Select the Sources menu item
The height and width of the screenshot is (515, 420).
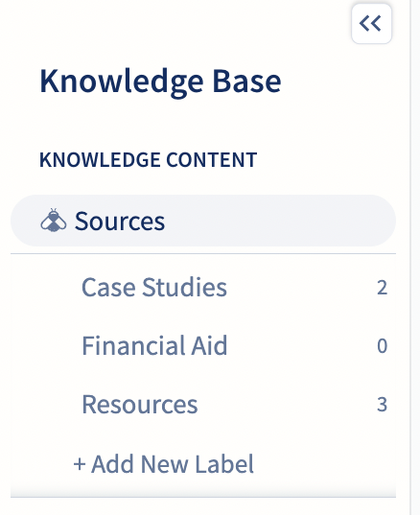tap(203, 221)
